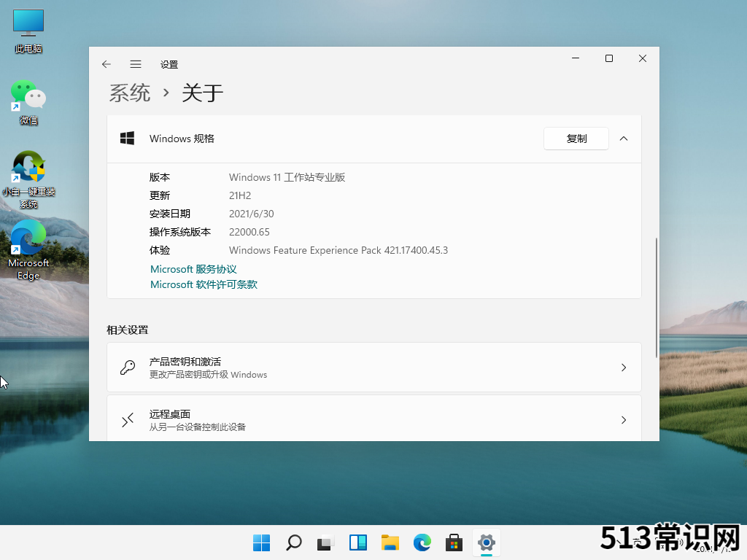This screenshot has height=560, width=747.
Task: Open Widgets panel from taskbar
Action: (358, 542)
